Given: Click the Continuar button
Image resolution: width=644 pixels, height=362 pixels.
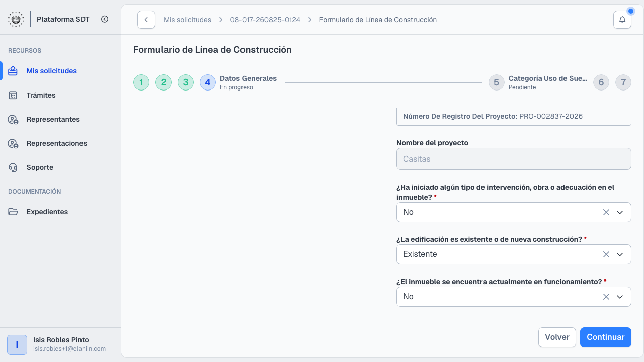Looking at the screenshot, I should click(x=606, y=337).
